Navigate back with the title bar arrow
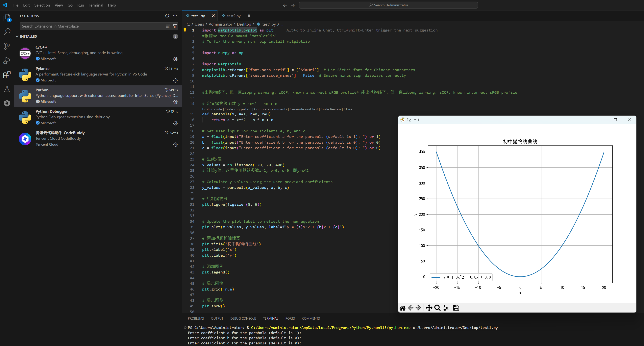The width and height of the screenshot is (644, 346). 285,5
